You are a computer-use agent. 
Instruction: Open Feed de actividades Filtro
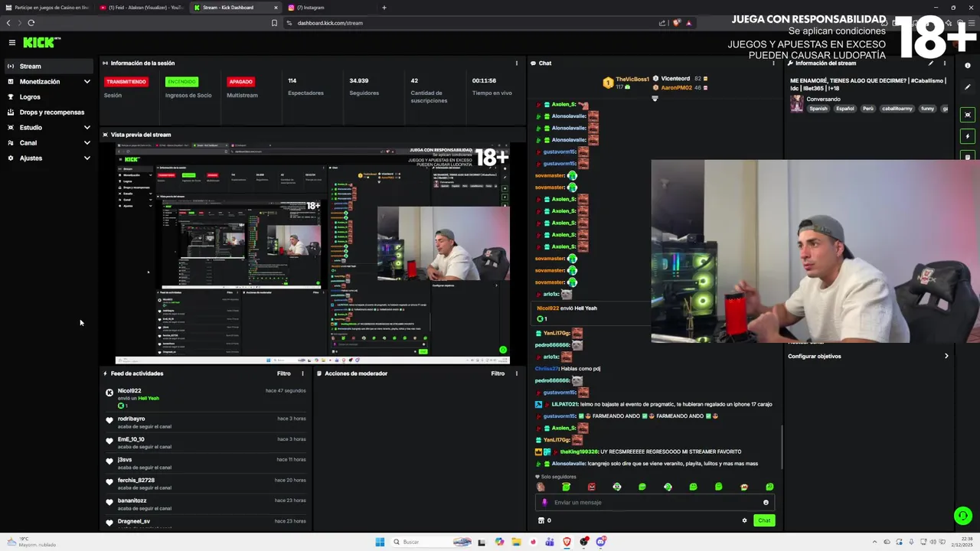click(x=284, y=373)
